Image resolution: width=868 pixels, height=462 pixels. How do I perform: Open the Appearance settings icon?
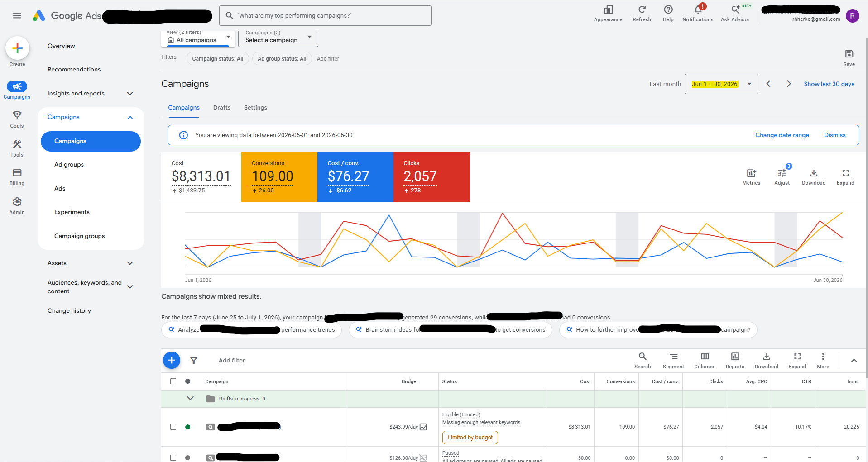pyautogui.click(x=608, y=13)
